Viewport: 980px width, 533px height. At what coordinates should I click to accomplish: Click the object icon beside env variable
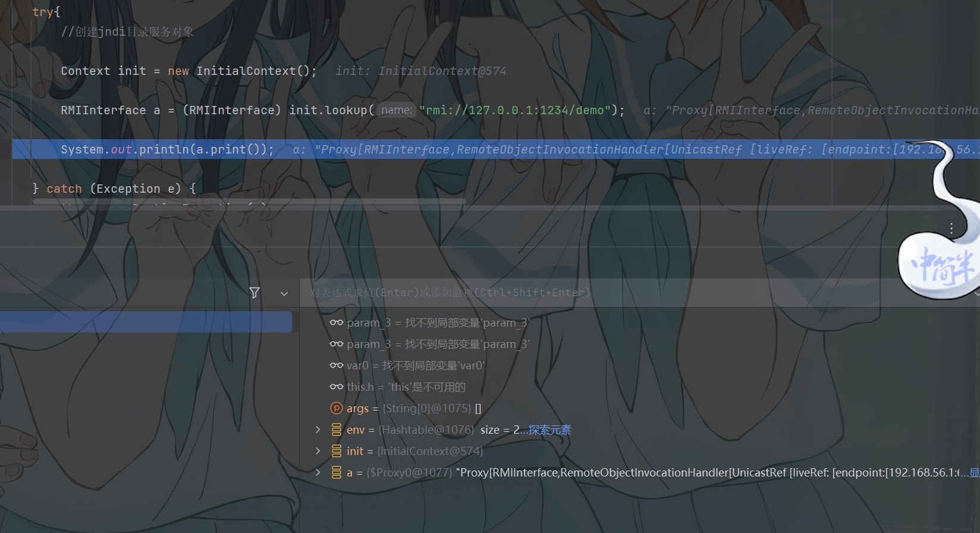pos(337,429)
